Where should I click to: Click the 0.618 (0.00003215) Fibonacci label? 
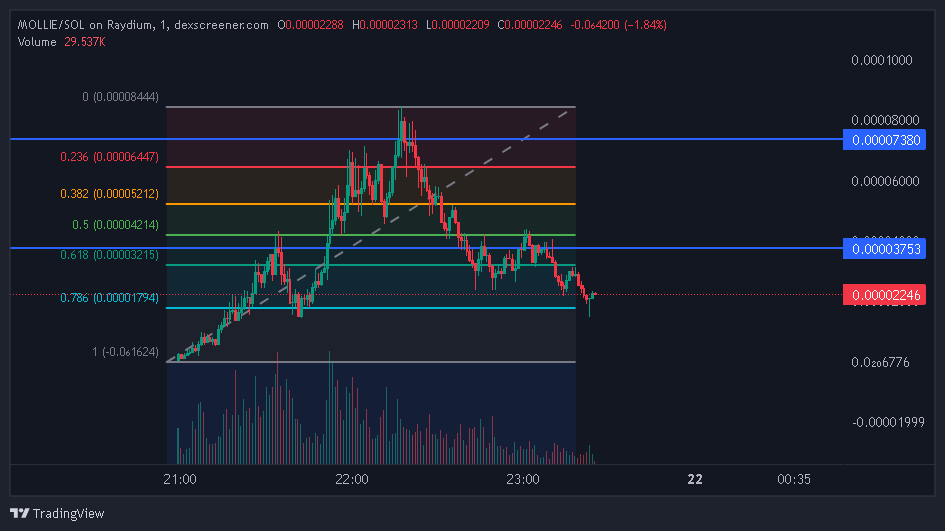click(110, 254)
